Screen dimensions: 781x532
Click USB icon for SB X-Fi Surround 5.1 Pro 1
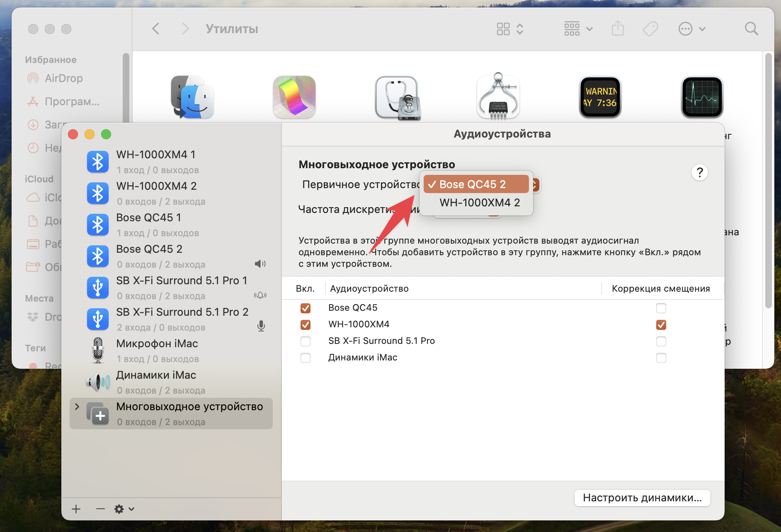coord(97,288)
